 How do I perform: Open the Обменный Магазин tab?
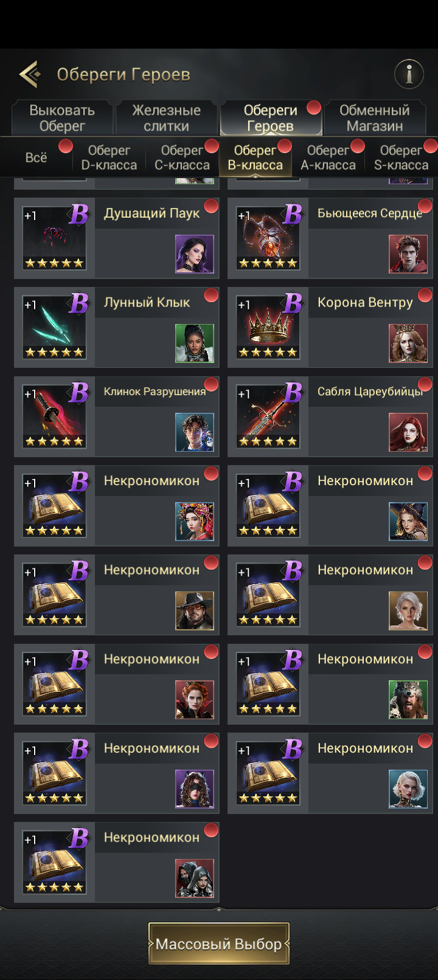pyautogui.click(x=375, y=118)
